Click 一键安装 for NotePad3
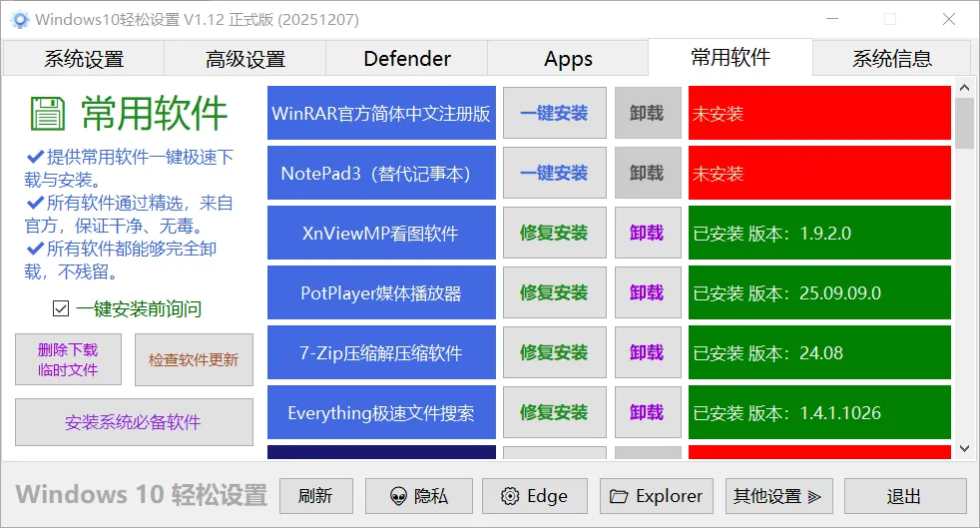This screenshot has height=528, width=980. pyautogui.click(x=555, y=173)
